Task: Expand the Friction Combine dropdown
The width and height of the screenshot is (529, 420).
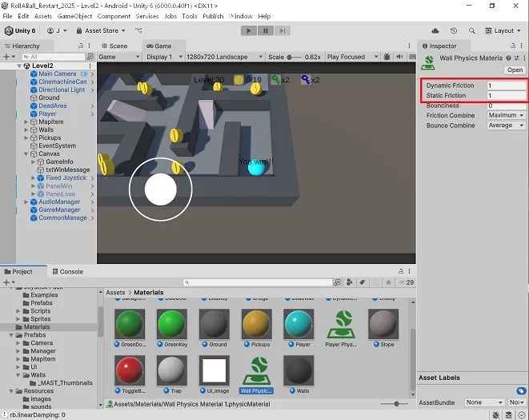Action: 506,115
